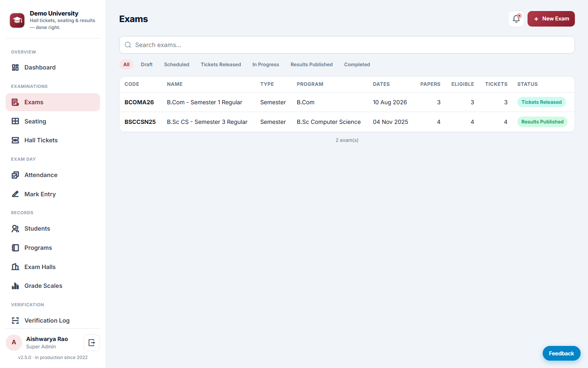Click the DATES column header
The image size is (588, 368).
[x=381, y=84]
